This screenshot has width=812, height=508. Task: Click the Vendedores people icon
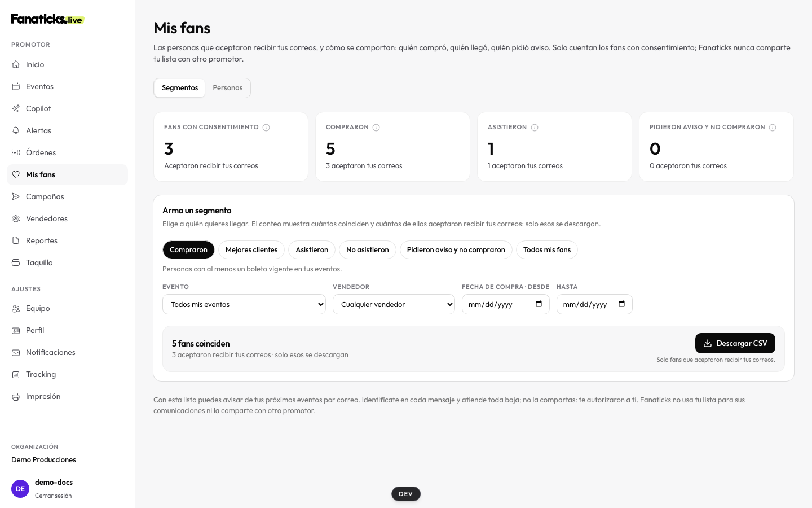16,218
